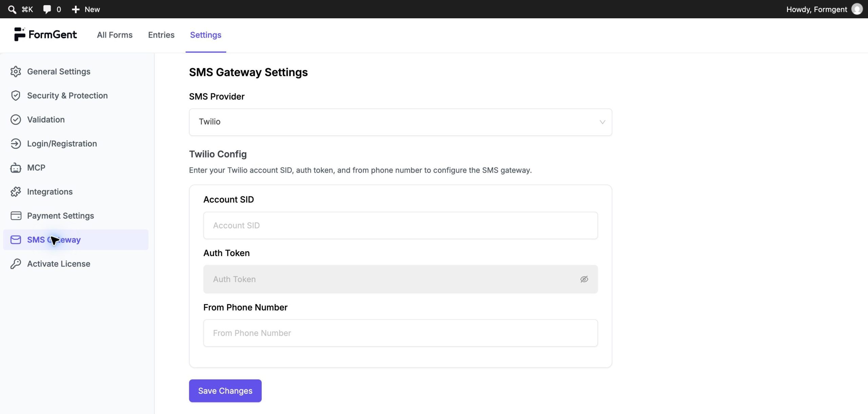Click Howdy, Formgent account link

click(816, 9)
